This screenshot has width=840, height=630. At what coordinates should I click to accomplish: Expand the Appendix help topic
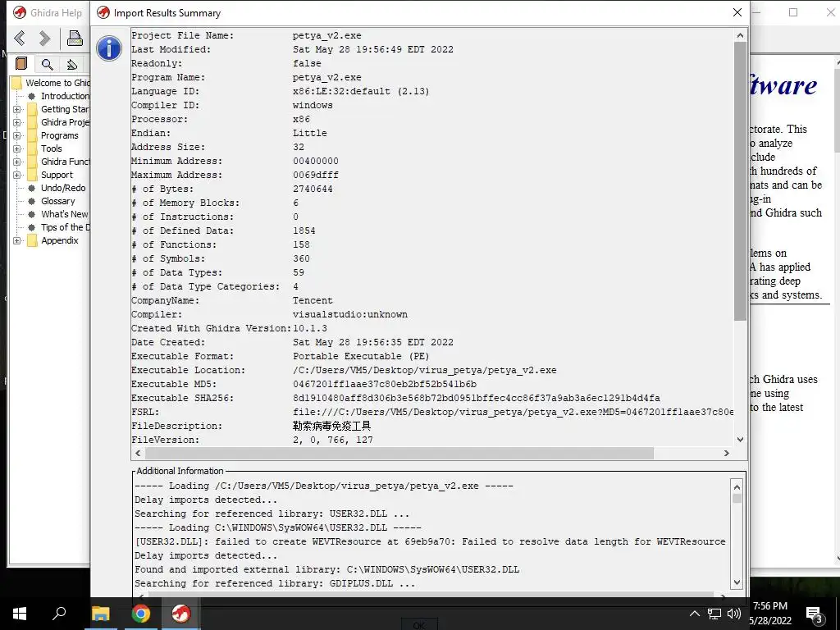[16, 240]
